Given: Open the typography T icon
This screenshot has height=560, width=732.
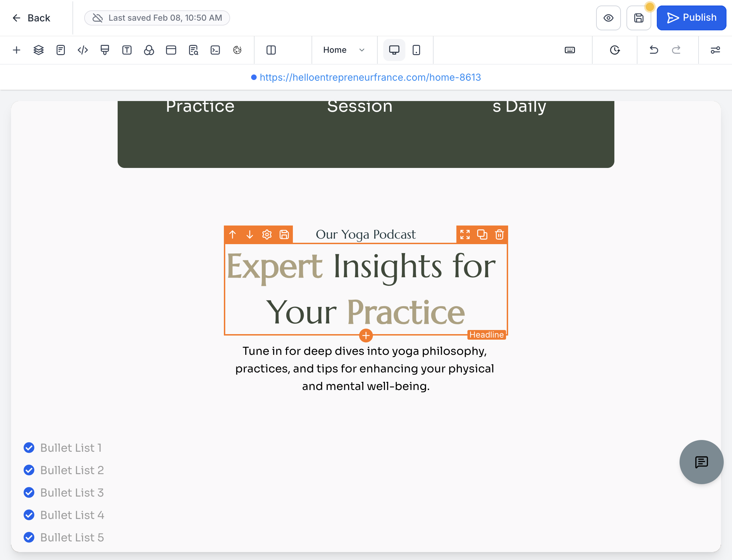Looking at the screenshot, I should click(x=127, y=50).
